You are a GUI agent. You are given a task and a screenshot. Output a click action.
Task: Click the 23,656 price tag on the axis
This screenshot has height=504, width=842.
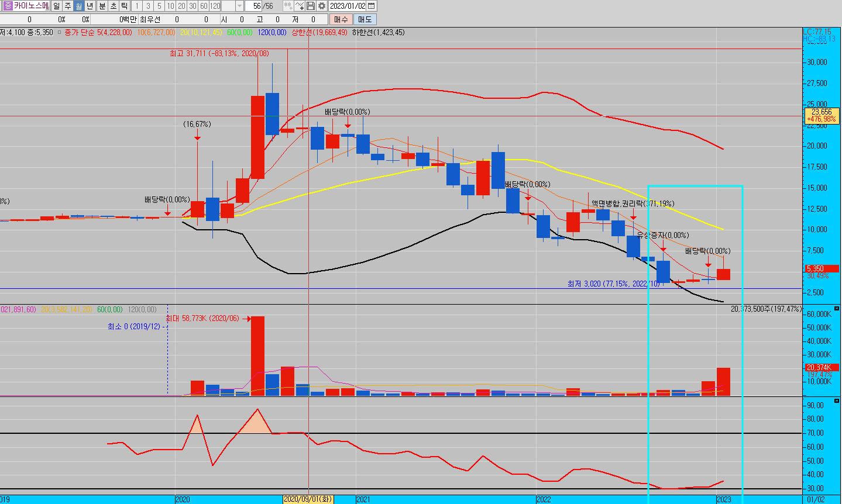point(822,115)
